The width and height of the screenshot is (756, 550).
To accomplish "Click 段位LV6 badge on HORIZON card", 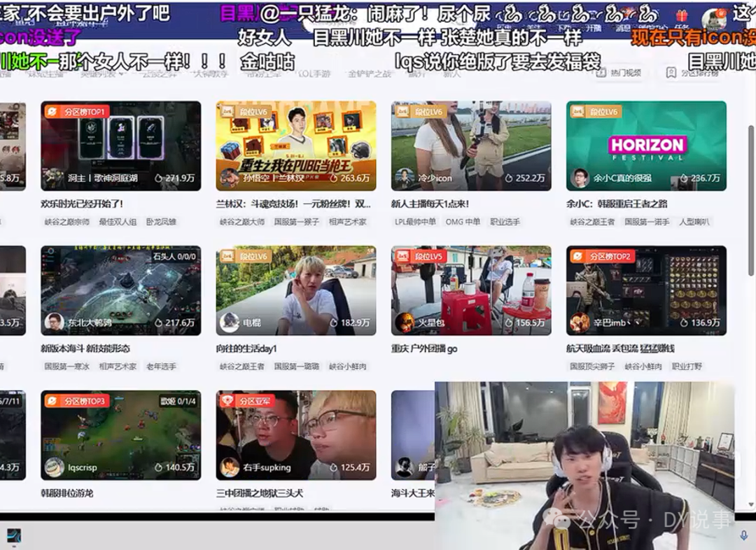I will point(596,112).
